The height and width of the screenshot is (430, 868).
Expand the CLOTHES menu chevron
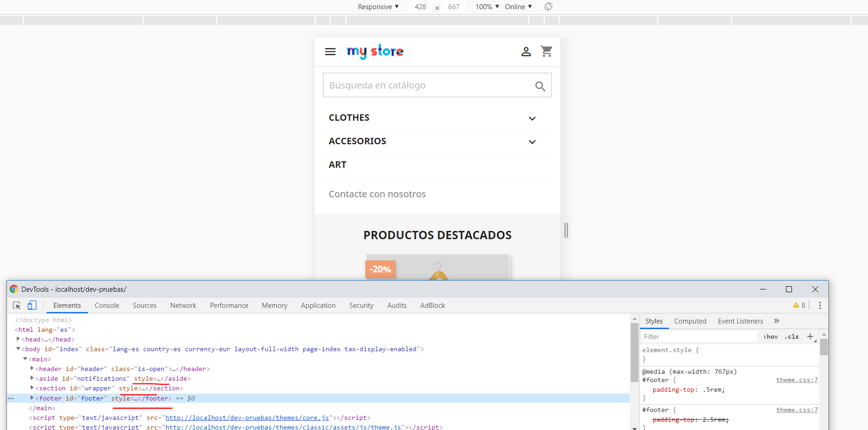532,118
